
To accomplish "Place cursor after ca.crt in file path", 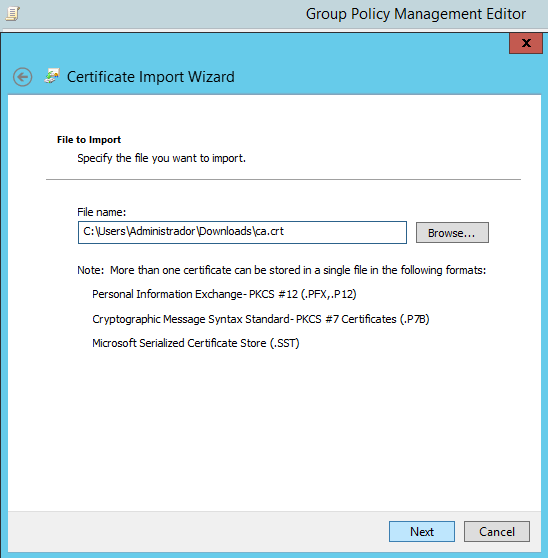I will (x=285, y=231).
